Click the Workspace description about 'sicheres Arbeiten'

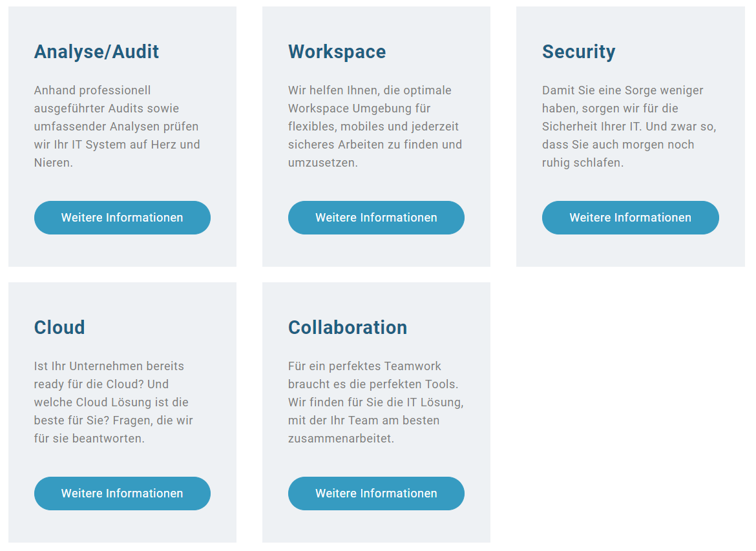click(x=375, y=127)
